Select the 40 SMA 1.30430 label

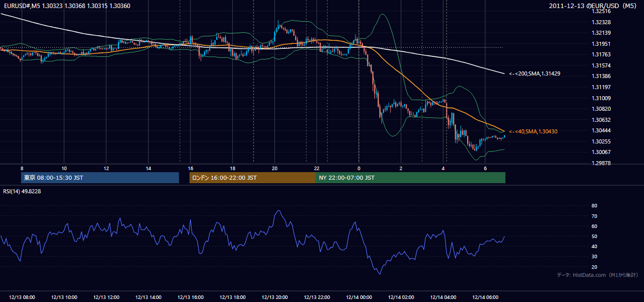[533, 131]
